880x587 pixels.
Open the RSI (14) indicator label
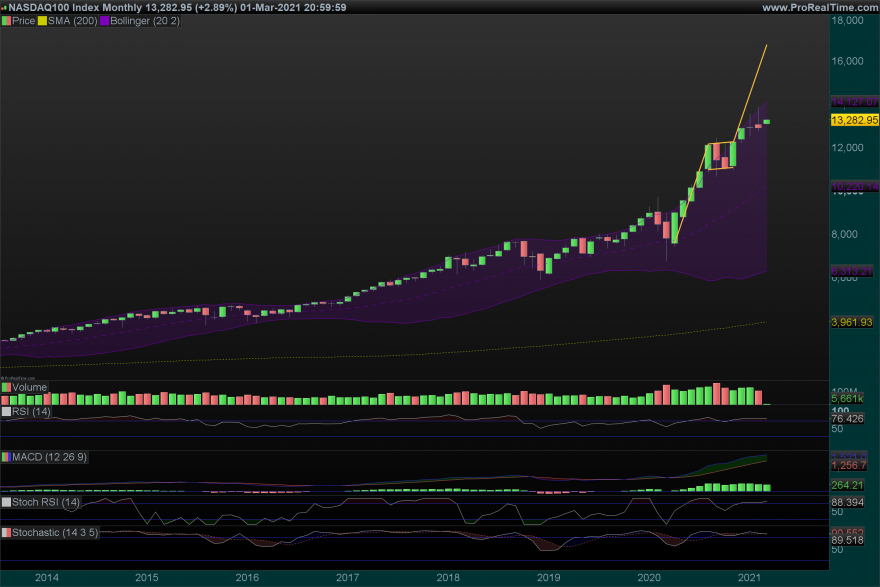[31, 411]
